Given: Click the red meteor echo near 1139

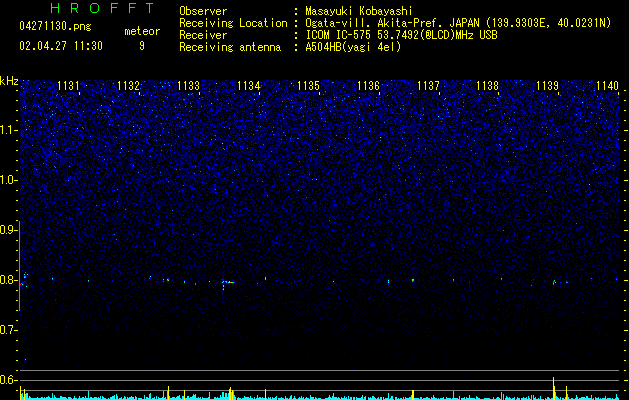Looking at the screenshot, I should point(554,282).
